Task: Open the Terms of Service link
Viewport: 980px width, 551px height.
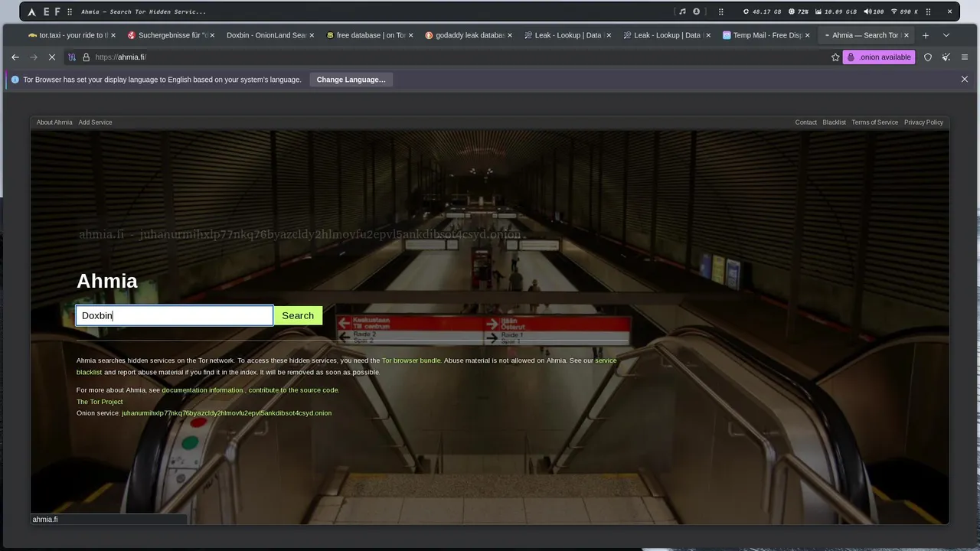Action: coord(874,122)
